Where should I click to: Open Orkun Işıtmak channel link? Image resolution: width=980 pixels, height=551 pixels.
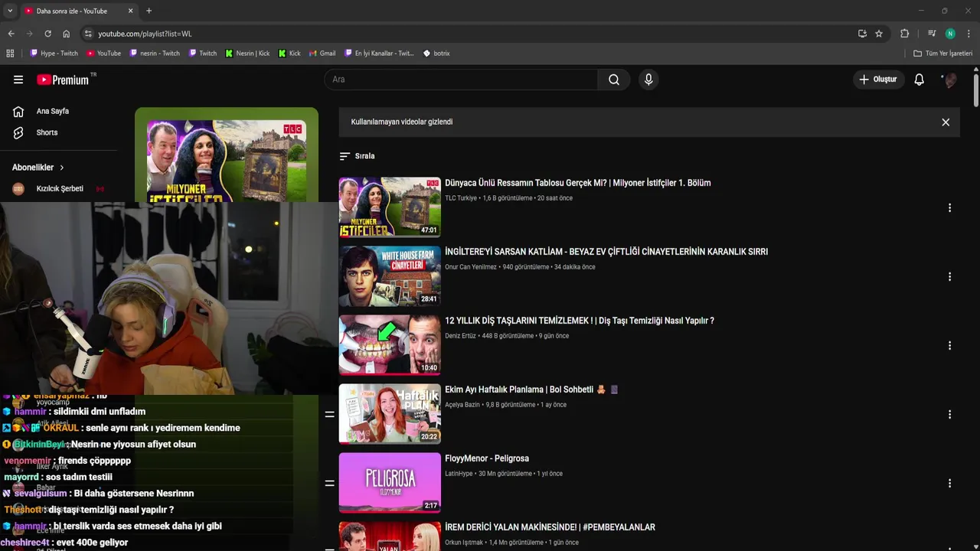464,543
